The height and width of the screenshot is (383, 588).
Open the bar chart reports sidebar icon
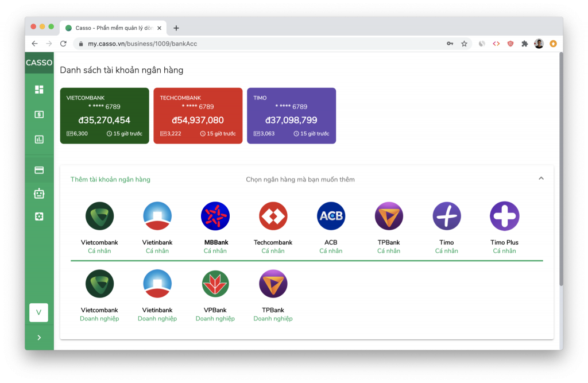(x=39, y=140)
